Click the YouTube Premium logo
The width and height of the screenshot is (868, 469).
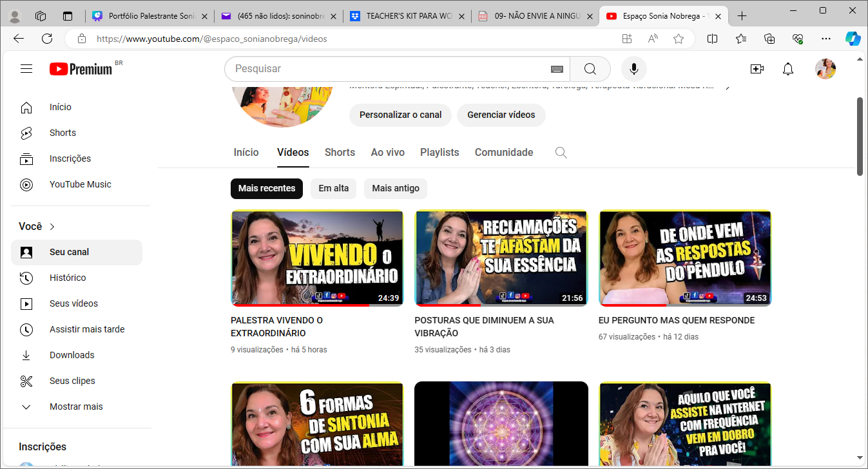click(81, 69)
